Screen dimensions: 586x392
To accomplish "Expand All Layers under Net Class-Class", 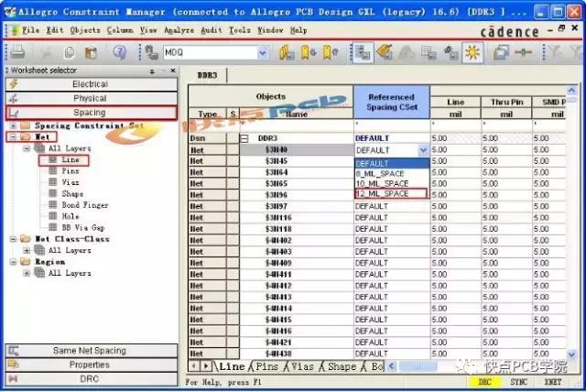I will 27,250.
